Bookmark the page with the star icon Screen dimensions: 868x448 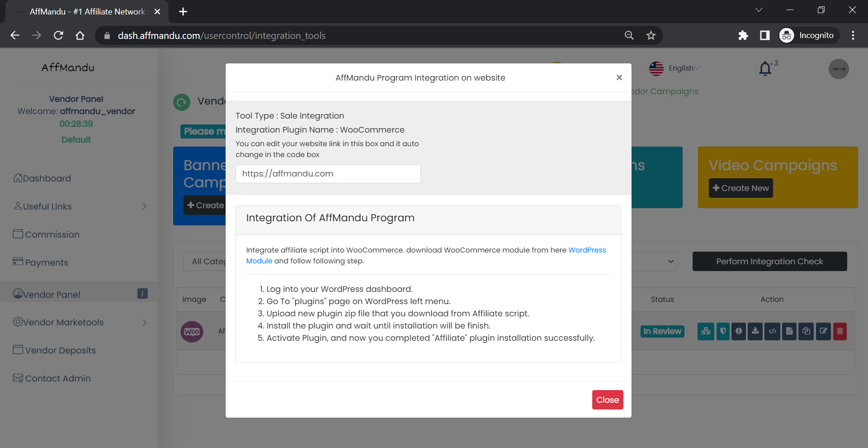(x=651, y=35)
